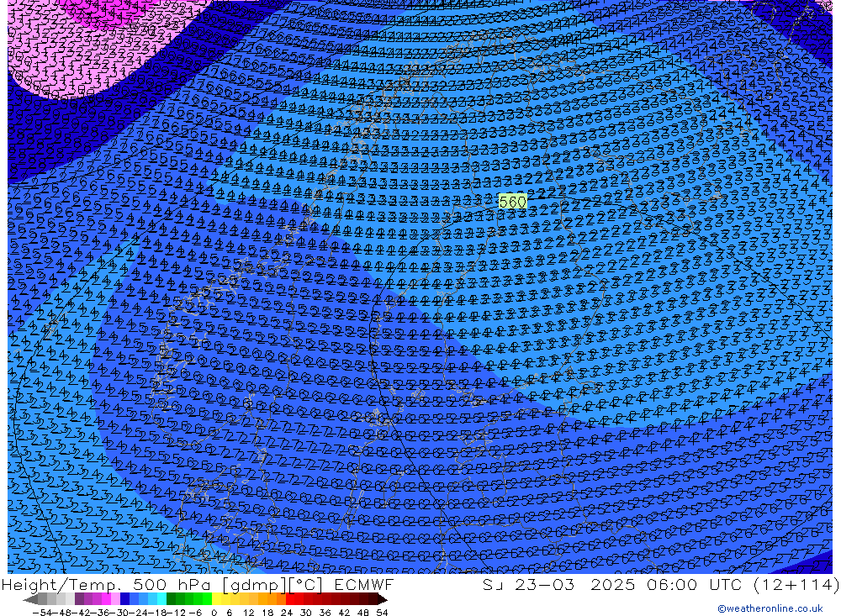Click the highlighted 560 contour label
The width and height of the screenshot is (841, 616).
(513, 202)
